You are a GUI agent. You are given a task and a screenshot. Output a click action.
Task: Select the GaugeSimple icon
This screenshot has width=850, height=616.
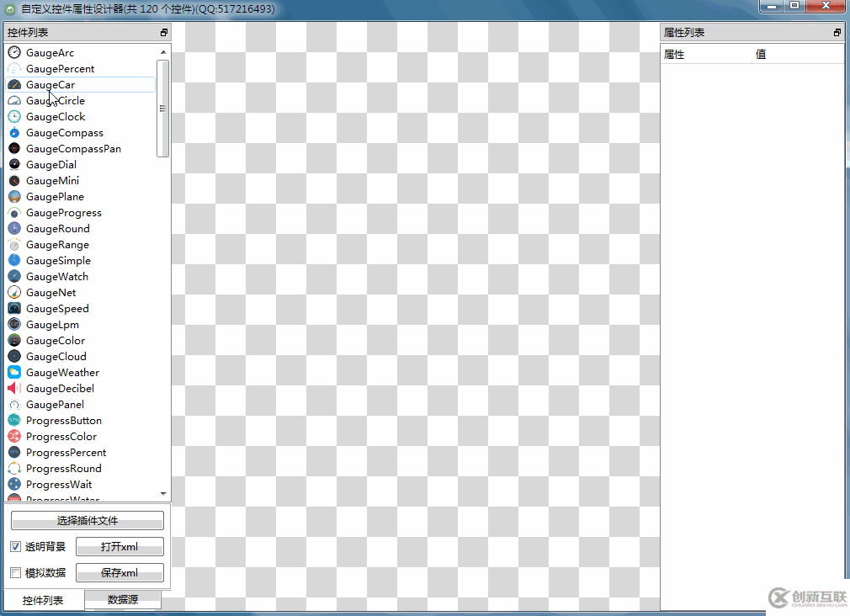point(14,261)
